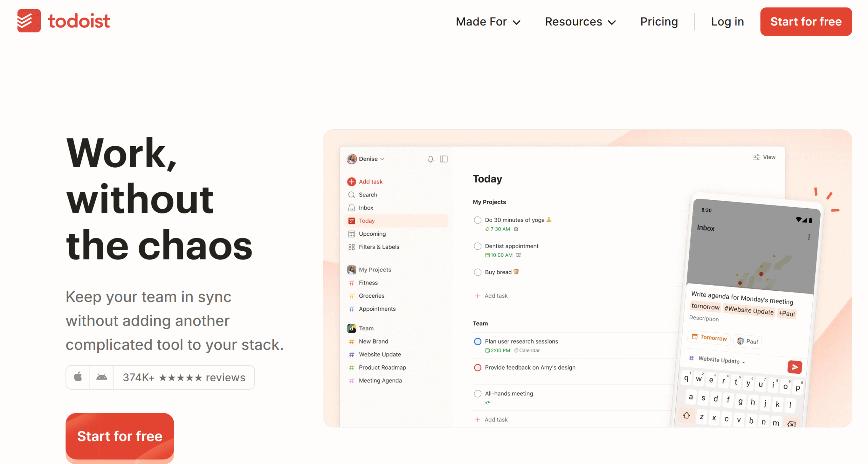The width and height of the screenshot is (868, 464).
Task: Open the Appointments project
Action: [x=396, y=309]
